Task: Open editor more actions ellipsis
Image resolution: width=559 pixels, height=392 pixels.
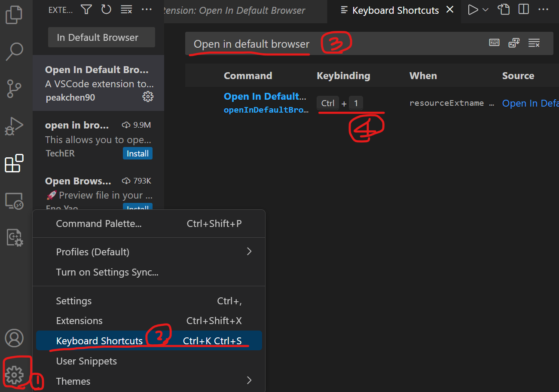Action: click(544, 9)
